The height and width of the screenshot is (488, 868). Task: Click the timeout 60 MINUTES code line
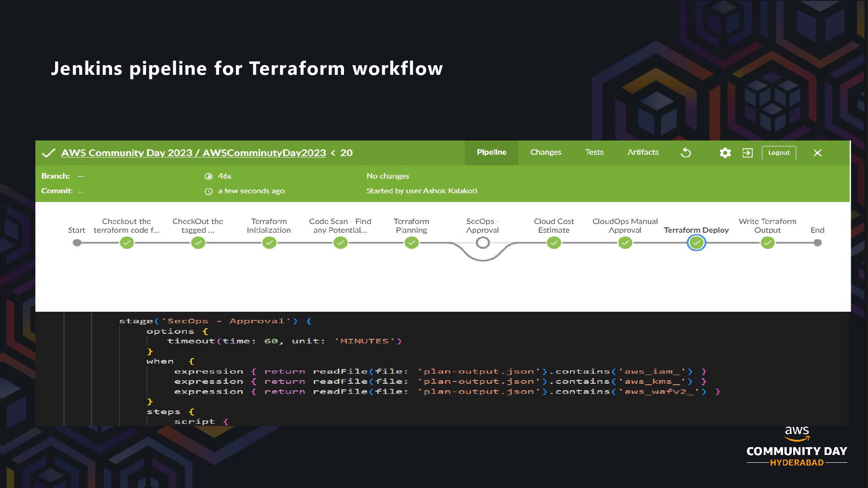(284, 341)
